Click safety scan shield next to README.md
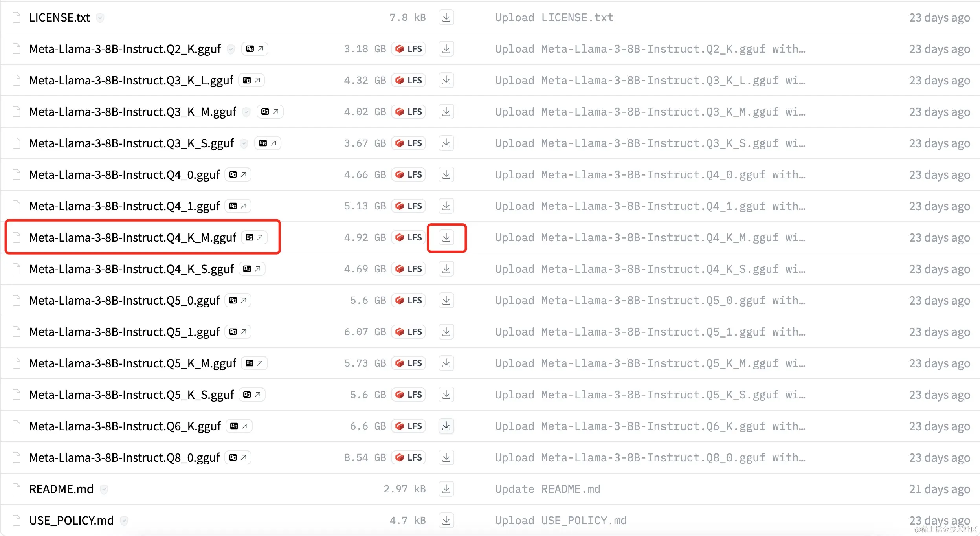 [x=104, y=489]
